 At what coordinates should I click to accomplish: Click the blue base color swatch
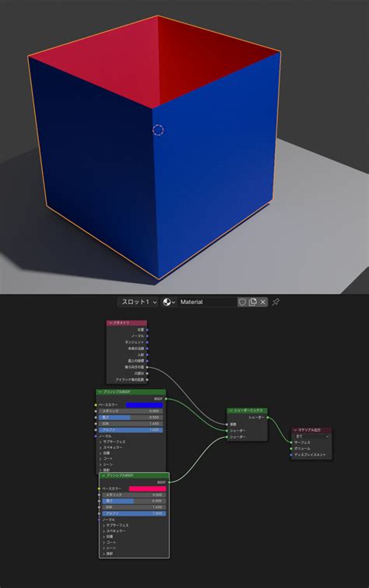click(x=145, y=405)
